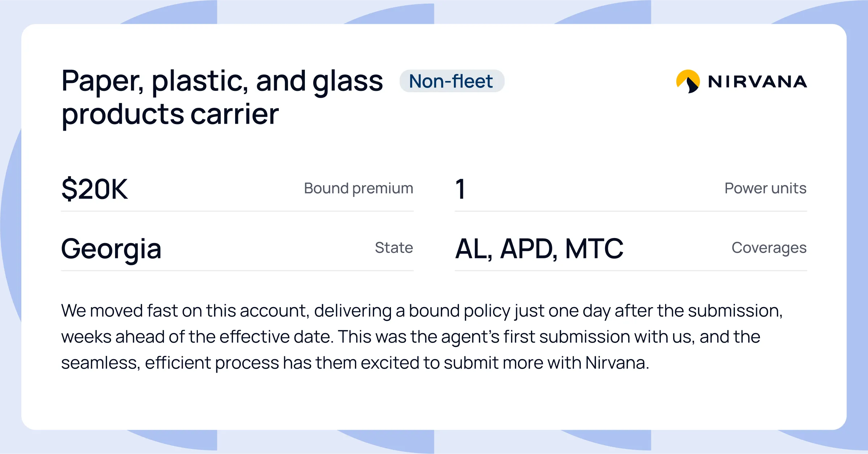Click 'seamless, efficient process' phrase
Image resolution: width=868 pixels, height=454 pixels.
pyautogui.click(x=170, y=363)
